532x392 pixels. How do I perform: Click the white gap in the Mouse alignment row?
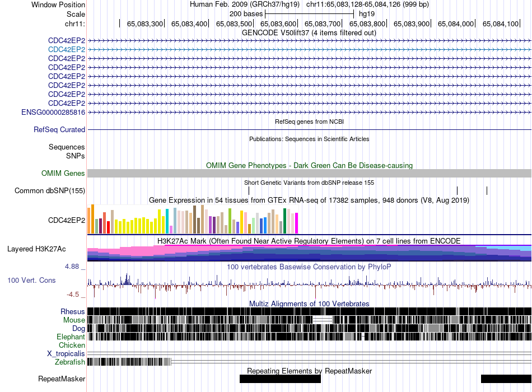(323, 320)
